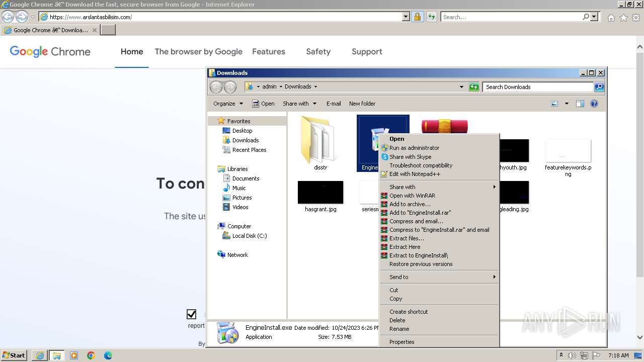The width and height of the screenshot is (644, 362).
Task: Click the Explorer Forward navigation arrow
Action: [x=230, y=87]
